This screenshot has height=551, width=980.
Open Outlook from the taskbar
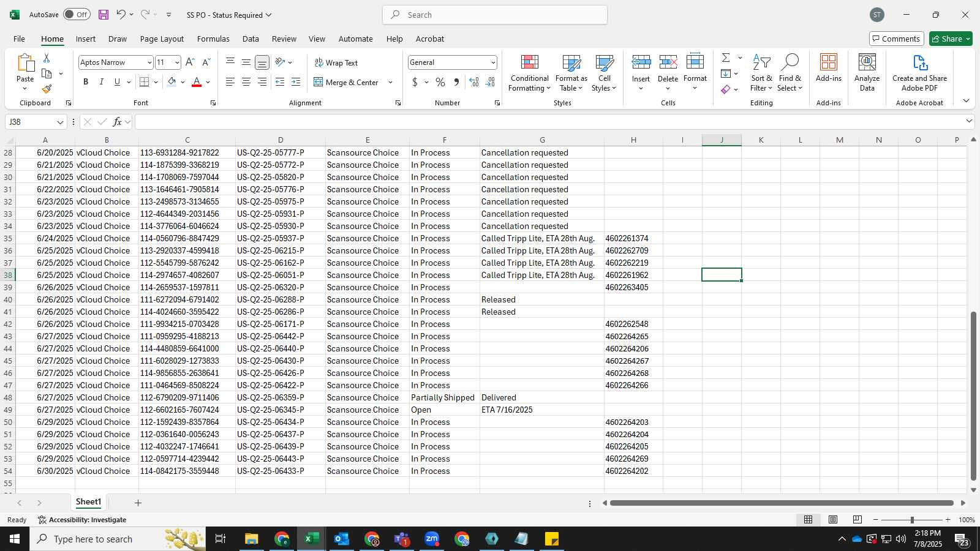coord(341,539)
